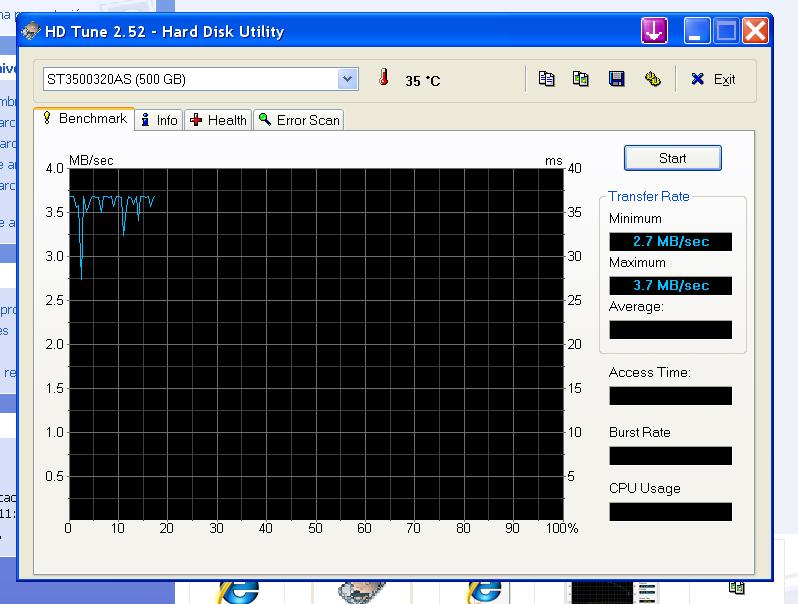Maximize the HD Tune window
Viewport: 798px width, 604px height.
[726, 31]
